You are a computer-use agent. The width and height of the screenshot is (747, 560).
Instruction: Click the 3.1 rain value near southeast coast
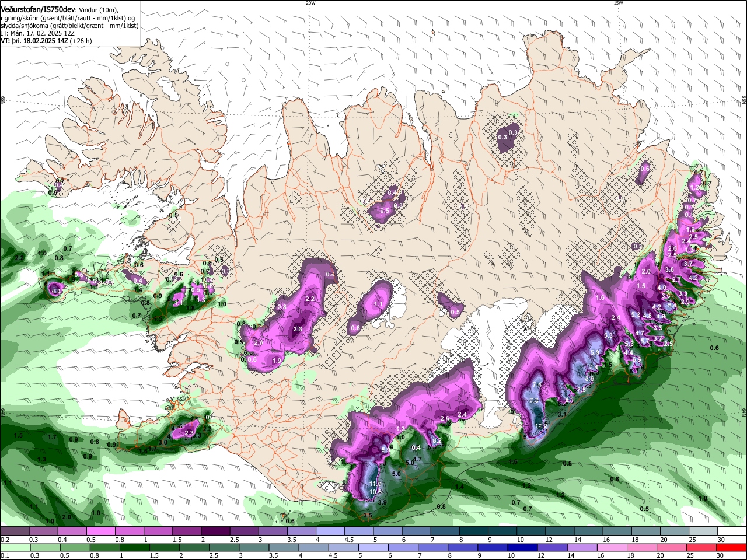click(562, 414)
